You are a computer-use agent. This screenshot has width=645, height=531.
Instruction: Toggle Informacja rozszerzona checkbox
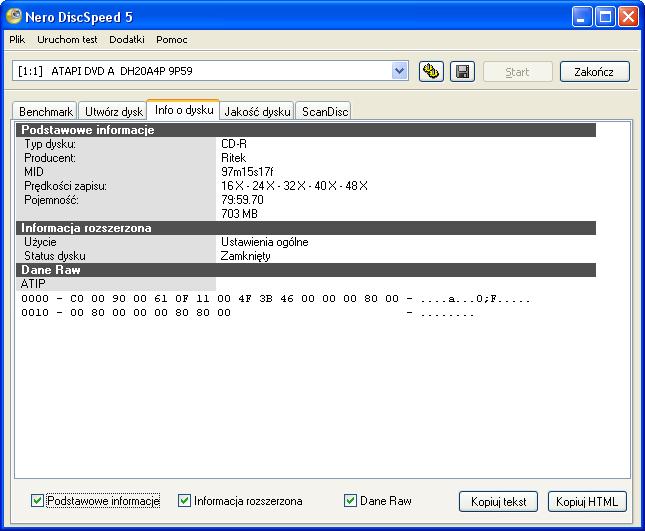click(184, 501)
